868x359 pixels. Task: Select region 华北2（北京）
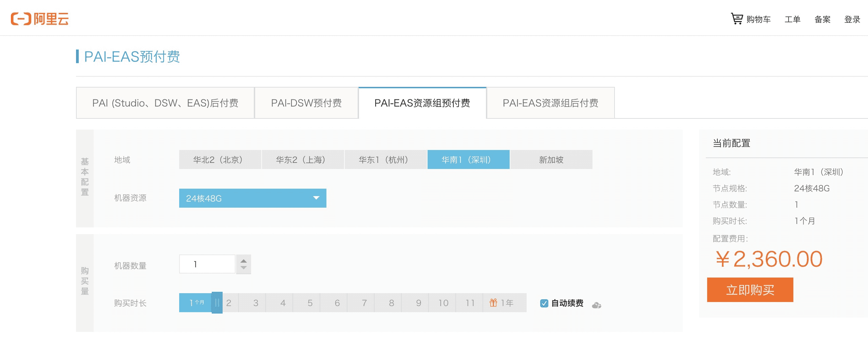220,159
